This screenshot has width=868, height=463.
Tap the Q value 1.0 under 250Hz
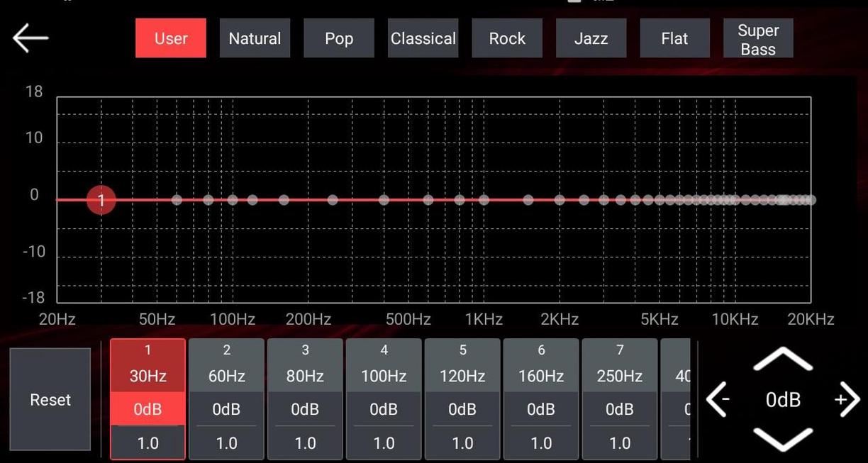point(620,443)
